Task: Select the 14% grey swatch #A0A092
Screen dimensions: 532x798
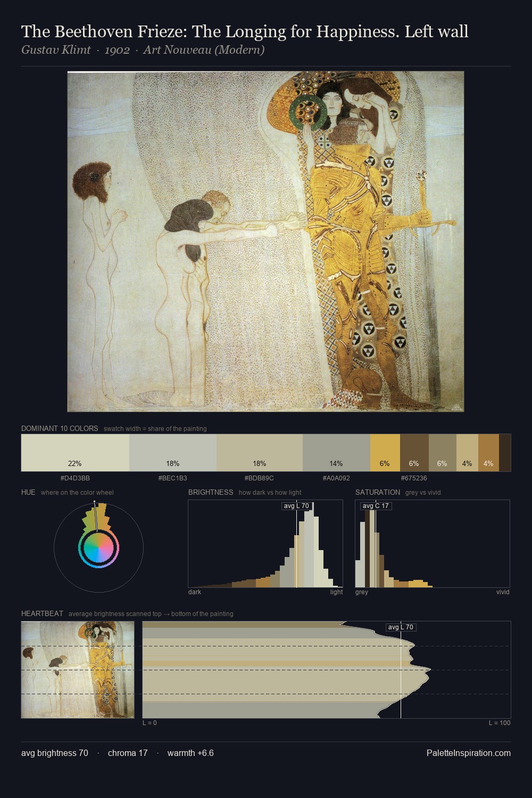Action: click(336, 453)
